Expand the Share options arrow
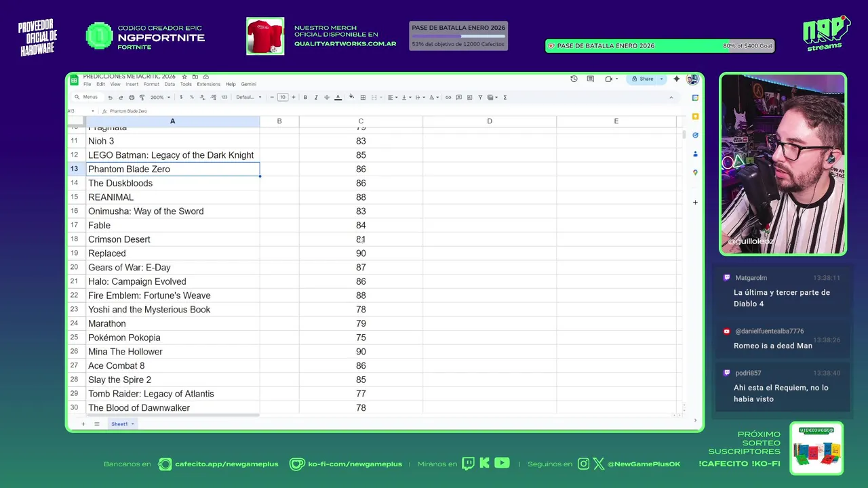The height and width of the screenshot is (488, 868). click(x=661, y=79)
